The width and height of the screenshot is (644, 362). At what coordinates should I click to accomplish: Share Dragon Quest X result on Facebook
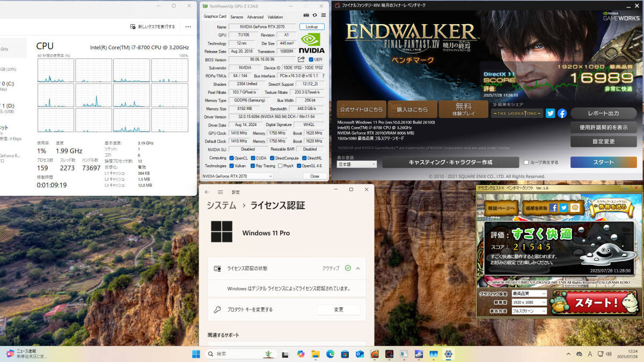click(553, 208)
